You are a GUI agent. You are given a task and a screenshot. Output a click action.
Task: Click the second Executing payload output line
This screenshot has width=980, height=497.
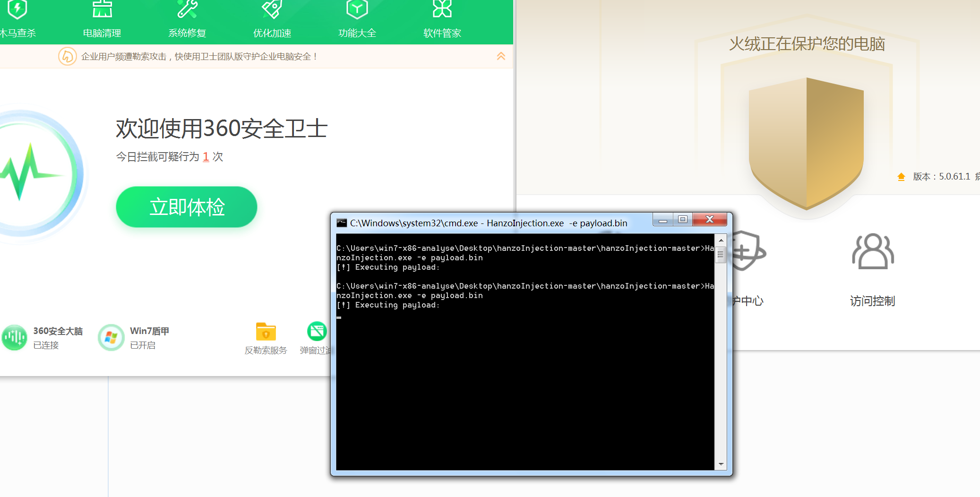click(x=388, y=305)
